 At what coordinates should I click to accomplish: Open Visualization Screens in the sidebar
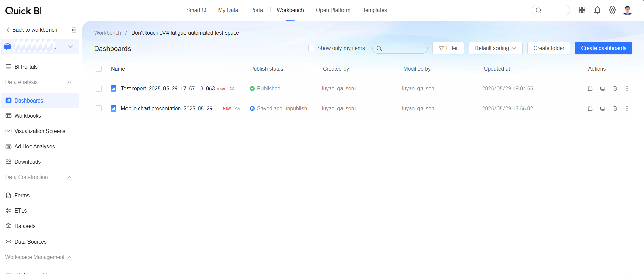(40, 131)
